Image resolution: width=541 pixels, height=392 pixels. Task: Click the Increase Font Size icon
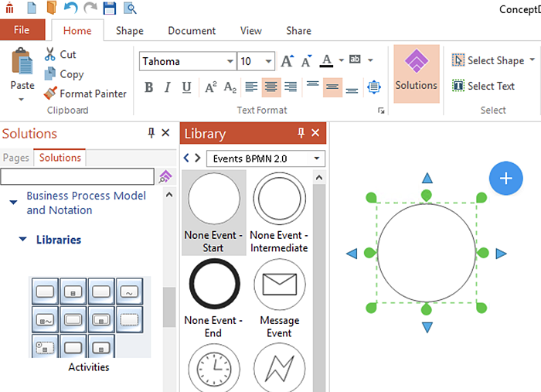click(287, 61)
